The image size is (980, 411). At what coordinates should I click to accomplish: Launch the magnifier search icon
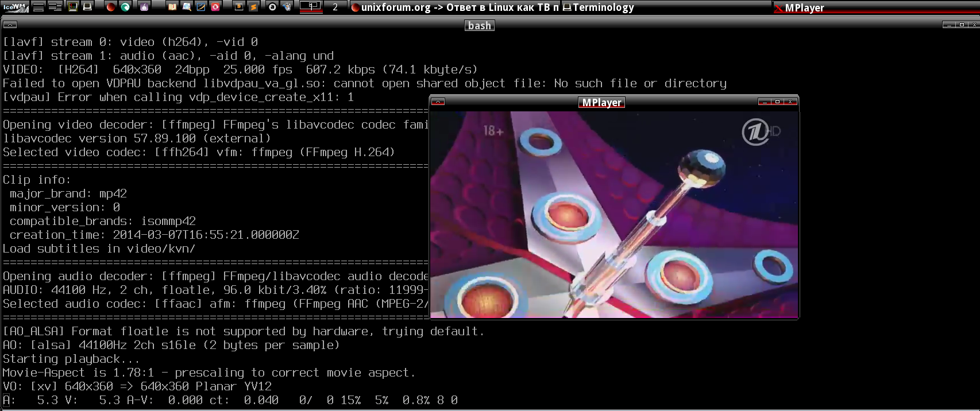click(x=187, y=7)
